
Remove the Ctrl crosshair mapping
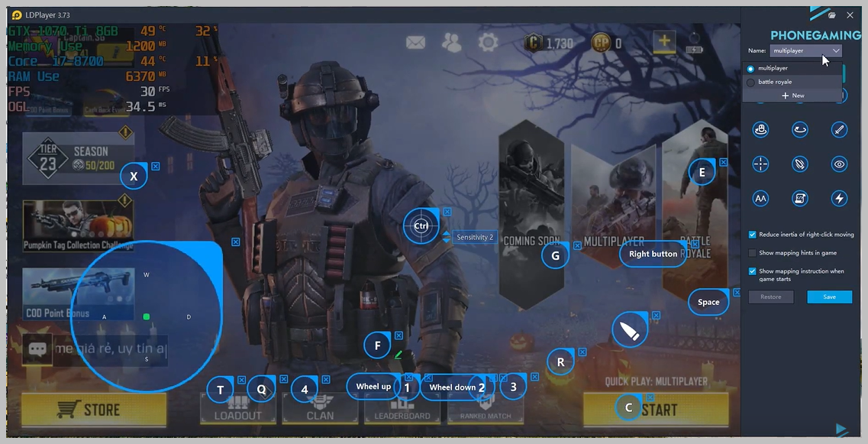point(447,212)
